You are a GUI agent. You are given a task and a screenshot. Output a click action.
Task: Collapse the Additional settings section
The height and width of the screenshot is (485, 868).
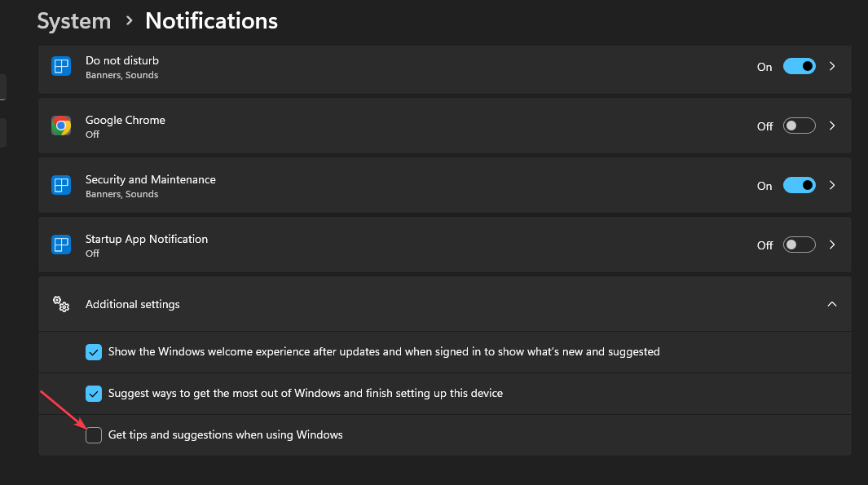[x=832, y=304]
